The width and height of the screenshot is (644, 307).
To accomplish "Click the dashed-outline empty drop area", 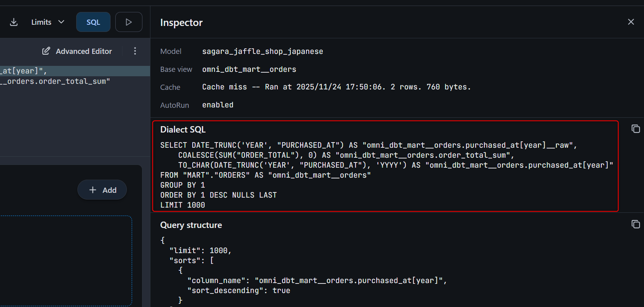I will click(66, 261).
